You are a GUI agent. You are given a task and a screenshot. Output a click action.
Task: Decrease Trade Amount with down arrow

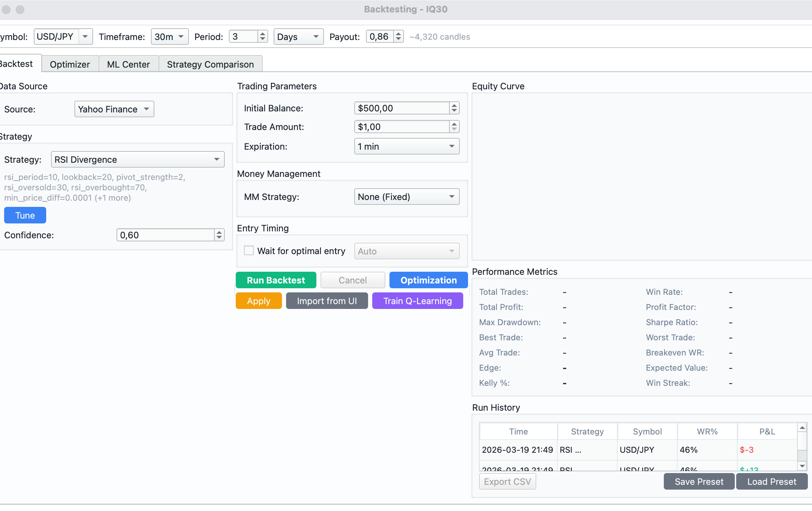454,130
